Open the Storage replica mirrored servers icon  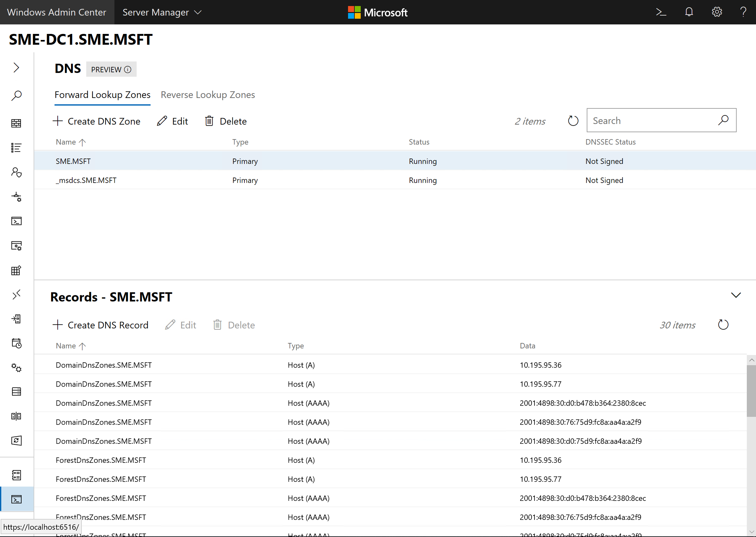tap(16, 416)
